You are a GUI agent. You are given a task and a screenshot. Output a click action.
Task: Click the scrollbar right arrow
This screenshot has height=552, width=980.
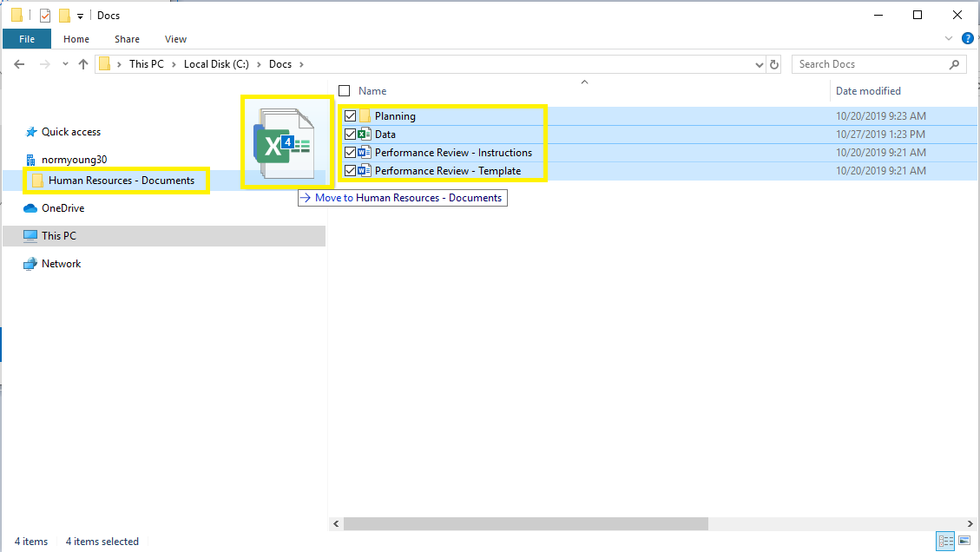pos(970,524)
